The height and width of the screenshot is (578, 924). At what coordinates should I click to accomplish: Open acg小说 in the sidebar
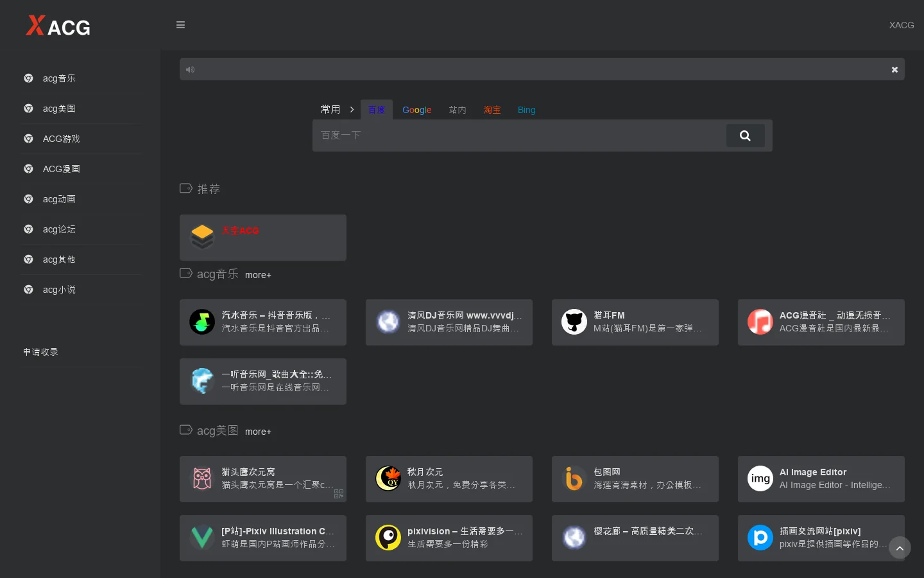pos(59,290)
